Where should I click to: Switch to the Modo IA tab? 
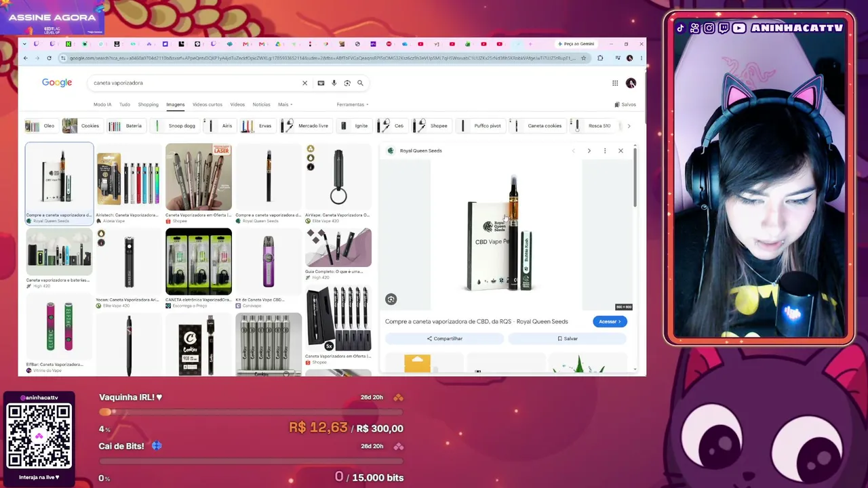[x=102, y=104]
